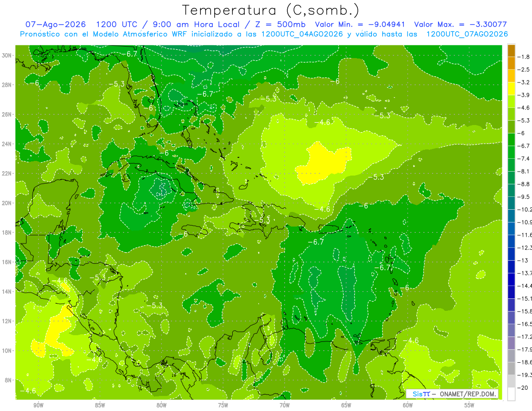Viewport: 532px width, 411px height.
Task: Click the "Valor Min. = -9.04941" readout
Action: pos(361,24)
